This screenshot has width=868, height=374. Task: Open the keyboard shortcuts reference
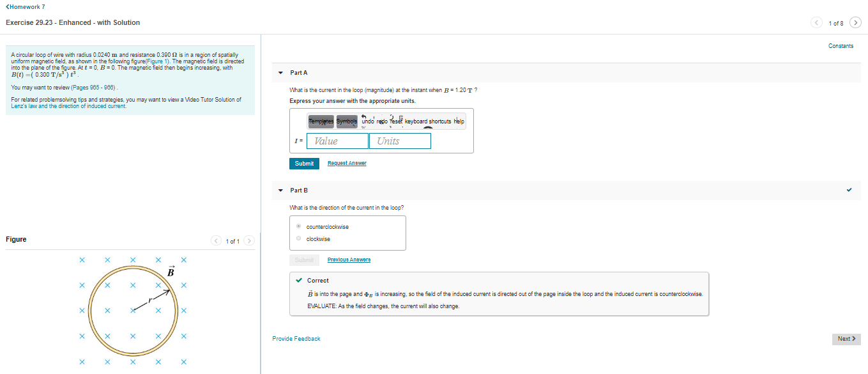pos(428,121)
